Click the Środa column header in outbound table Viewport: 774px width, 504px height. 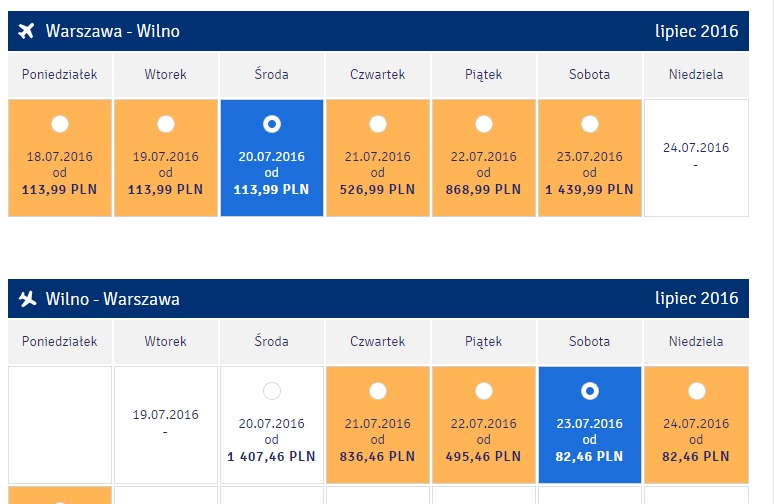(271, 75)
